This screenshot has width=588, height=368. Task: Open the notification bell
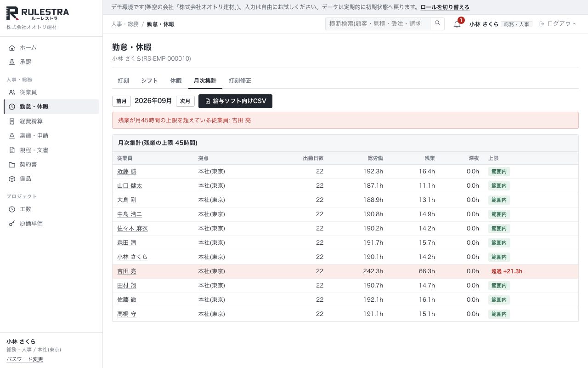pyautogui.click(x=457, y=24)
